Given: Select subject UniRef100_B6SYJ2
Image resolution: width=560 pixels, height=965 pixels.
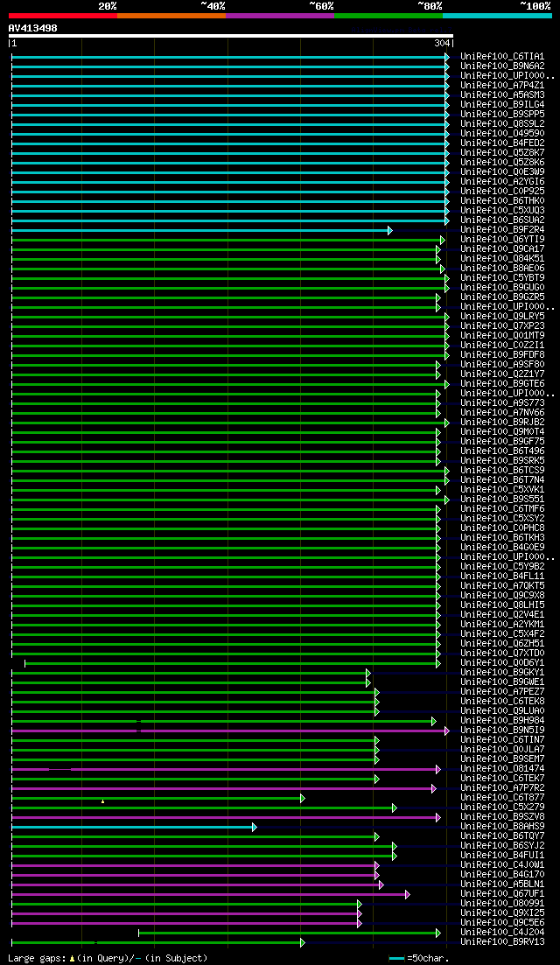Looking at the screenshot, I should pos(502,846).
